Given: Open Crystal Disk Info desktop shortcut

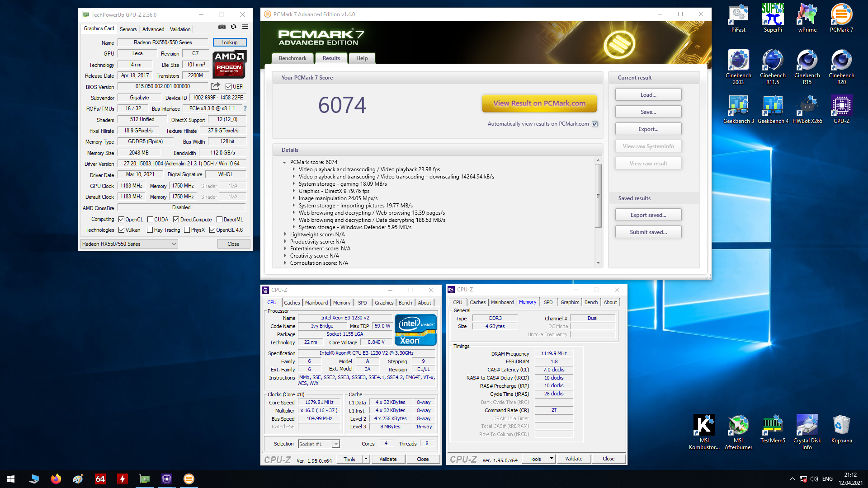Looking at the screenshot, I should [807, 432].
